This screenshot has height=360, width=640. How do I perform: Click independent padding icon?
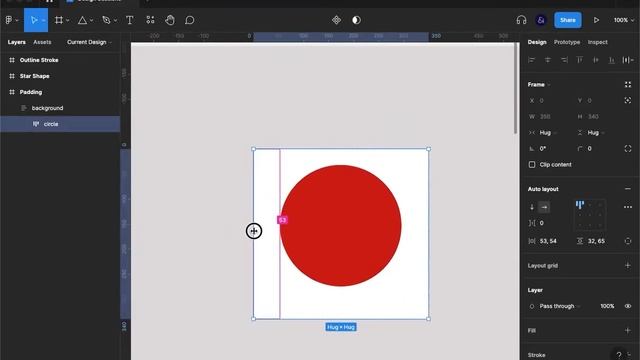tap(628, 241)
